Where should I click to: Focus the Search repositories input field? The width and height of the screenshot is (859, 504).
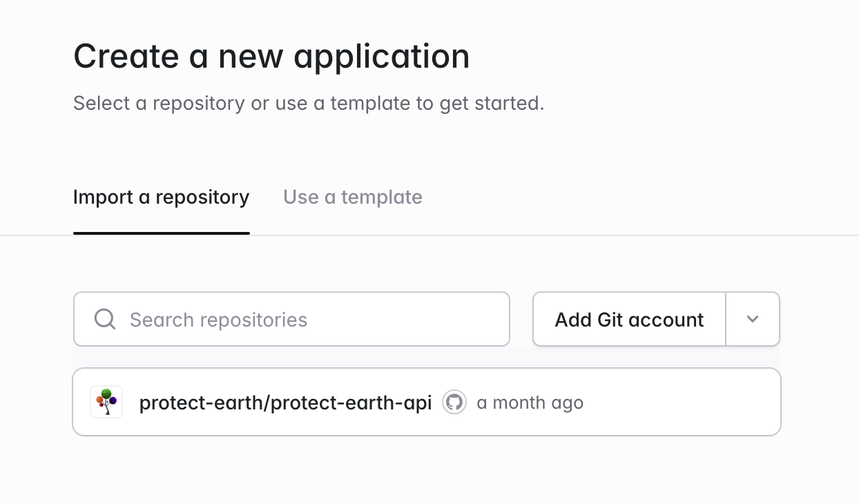click(x=311, y=319)
